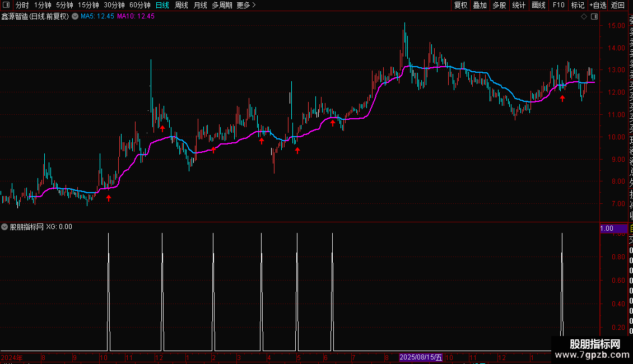Image resolution: width=633 pixels, height=364 pixels.
Task: Add stock with +自选 button
Action: 598,5
